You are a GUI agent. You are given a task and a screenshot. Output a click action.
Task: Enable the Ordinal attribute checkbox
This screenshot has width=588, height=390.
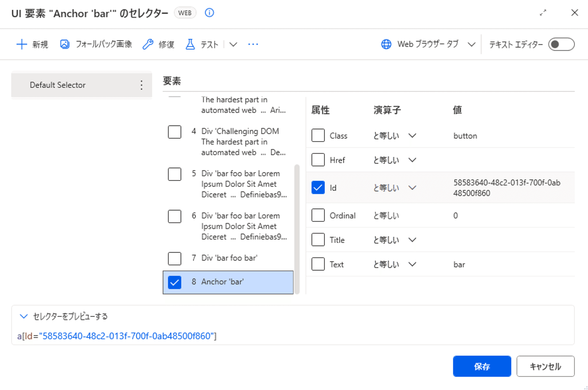point(318,215)
